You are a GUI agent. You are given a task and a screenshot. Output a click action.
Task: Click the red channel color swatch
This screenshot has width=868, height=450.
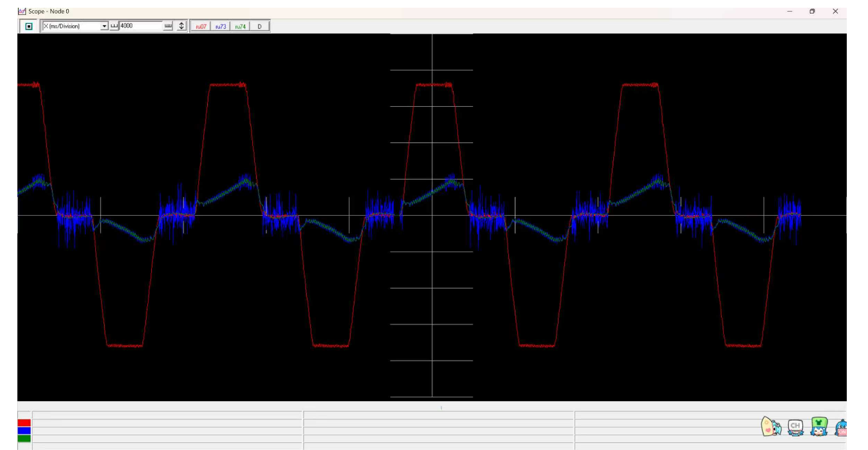tap(24, 423)
